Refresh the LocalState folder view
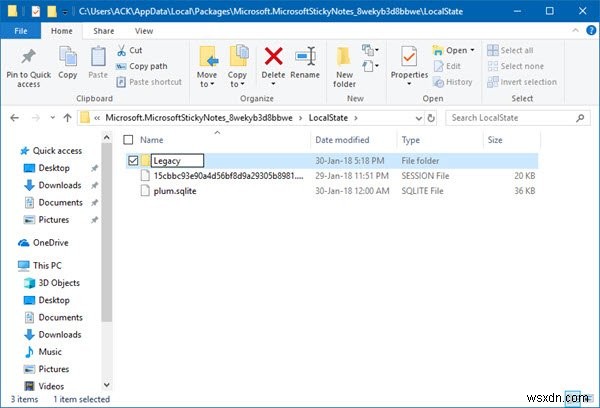This screenshot has height=408, width=600. coord(431,118)
